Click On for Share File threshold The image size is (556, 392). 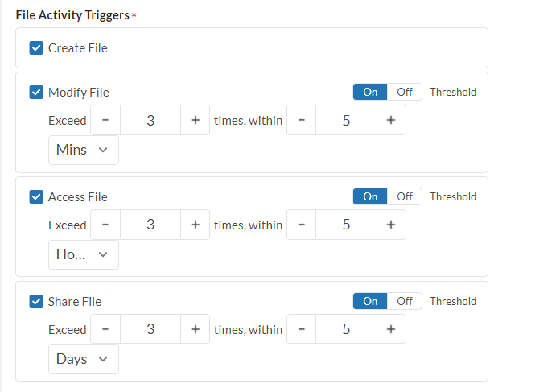click(x=370, y=301)
